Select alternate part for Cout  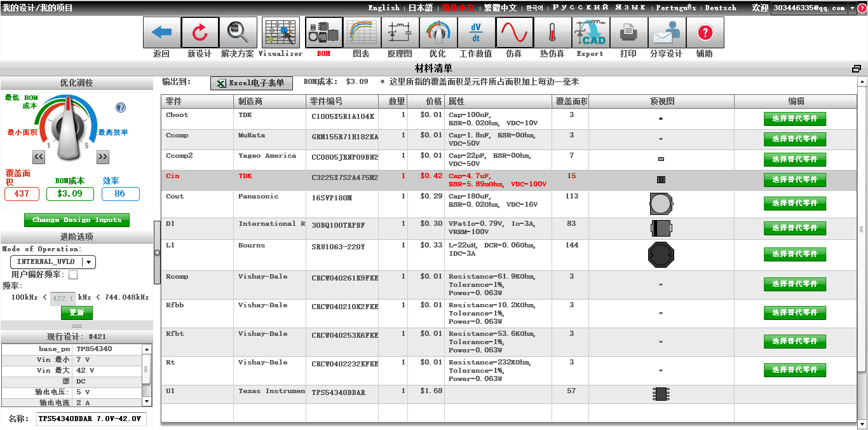tap(795, 203)
